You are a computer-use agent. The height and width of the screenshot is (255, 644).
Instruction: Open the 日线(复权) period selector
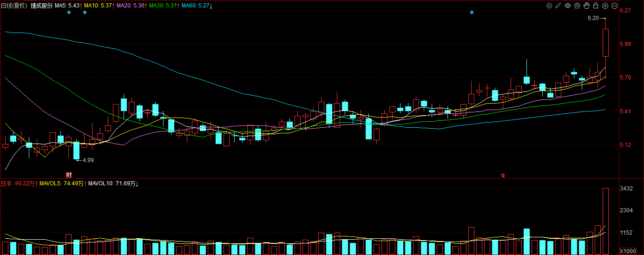[14, 6]
